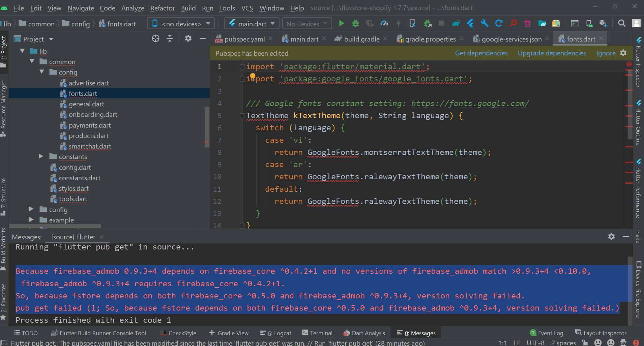Select general.dart in the project tree
The height and width of the screenshot is (346, 644).
click(x=86, y=104)
